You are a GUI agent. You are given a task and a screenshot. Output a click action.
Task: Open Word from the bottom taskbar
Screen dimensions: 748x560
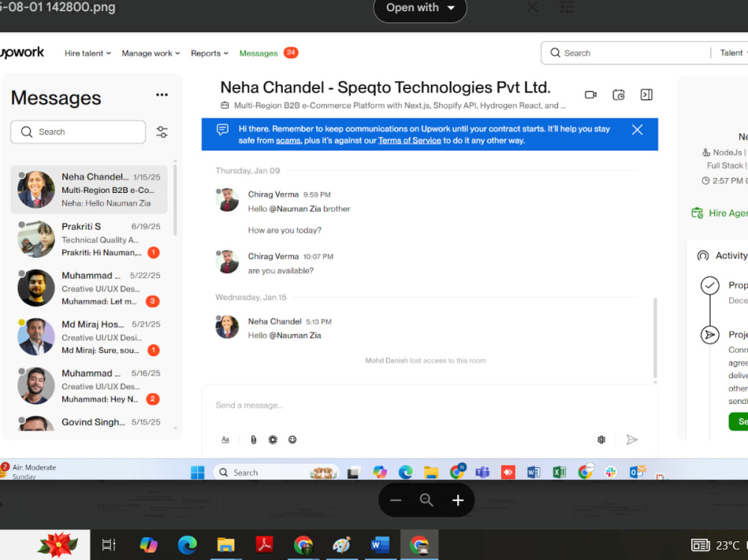point(380,544)
